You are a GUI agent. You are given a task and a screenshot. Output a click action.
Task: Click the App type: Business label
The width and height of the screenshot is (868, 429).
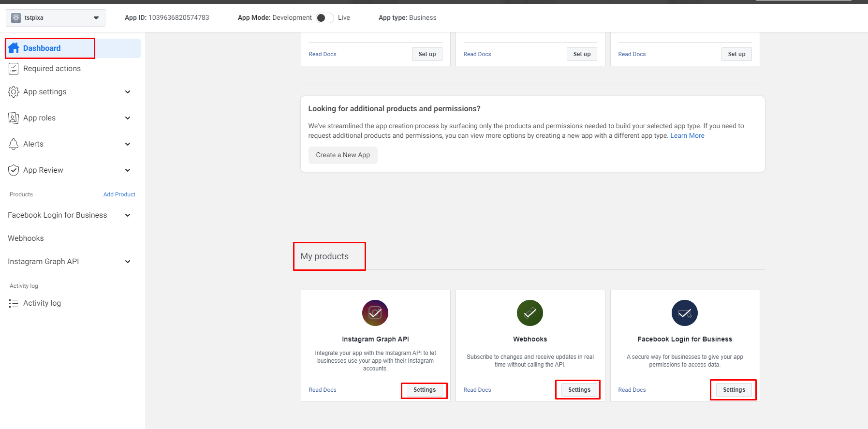tap(408, 18)
